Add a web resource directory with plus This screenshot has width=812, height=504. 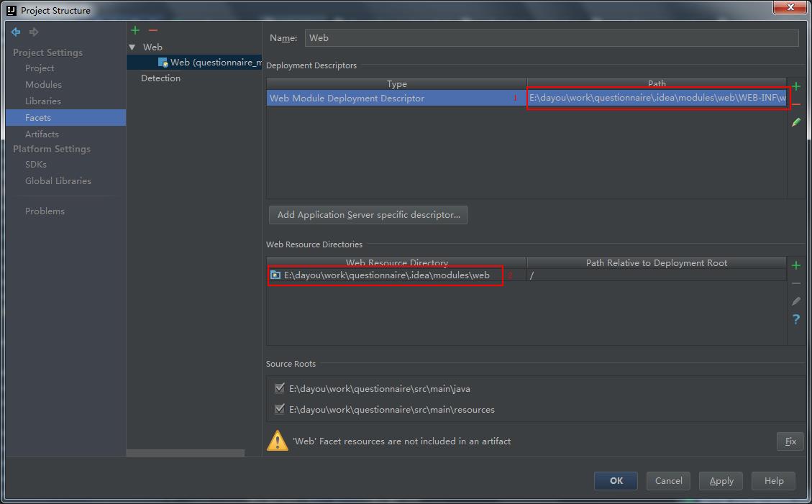[x=796, y=265]
